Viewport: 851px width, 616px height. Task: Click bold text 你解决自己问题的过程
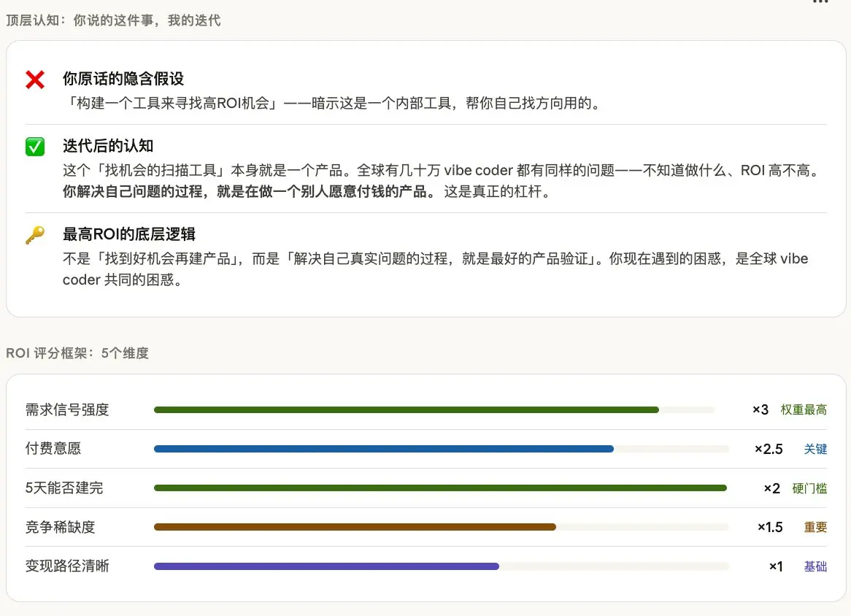pyautogui.click(x=133, y=191)
